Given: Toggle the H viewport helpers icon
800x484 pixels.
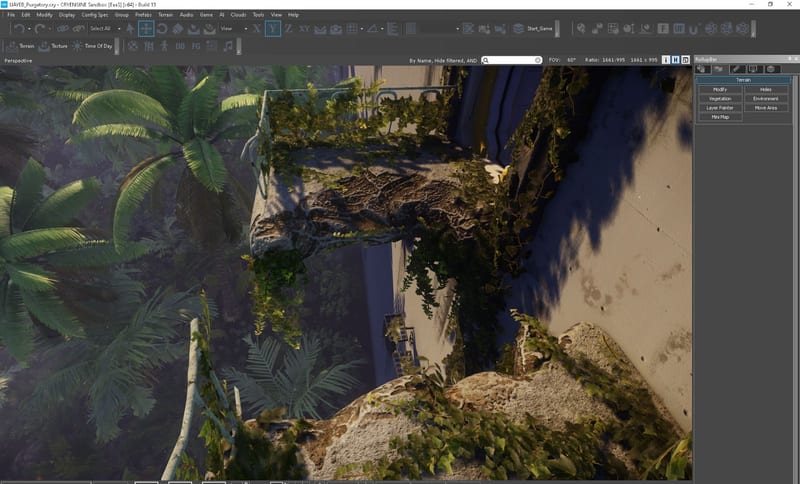Looking at the screenshot, I should (x=676, y=60).
